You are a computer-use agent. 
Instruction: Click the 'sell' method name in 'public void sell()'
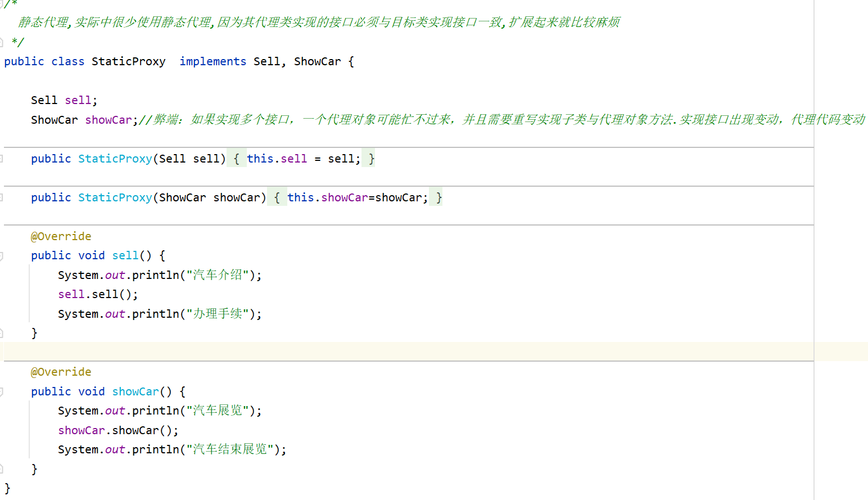[x=125, y=256]
